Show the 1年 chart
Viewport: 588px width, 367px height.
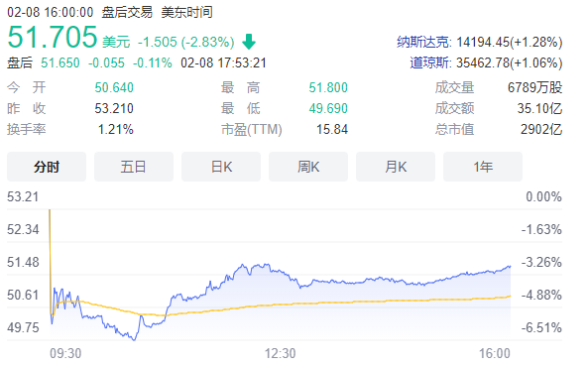tap(483, 167)
